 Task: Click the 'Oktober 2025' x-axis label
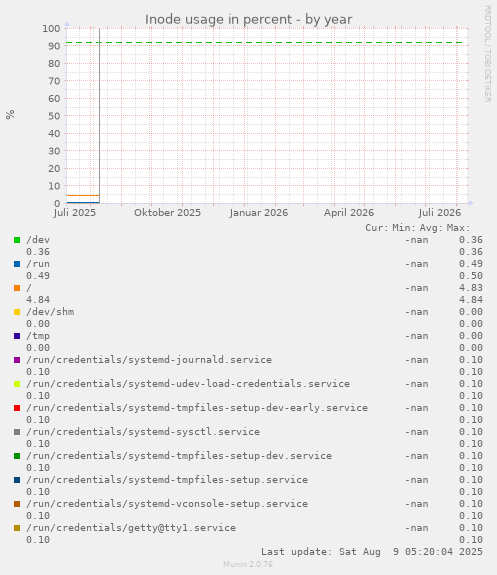pos(167,213)
